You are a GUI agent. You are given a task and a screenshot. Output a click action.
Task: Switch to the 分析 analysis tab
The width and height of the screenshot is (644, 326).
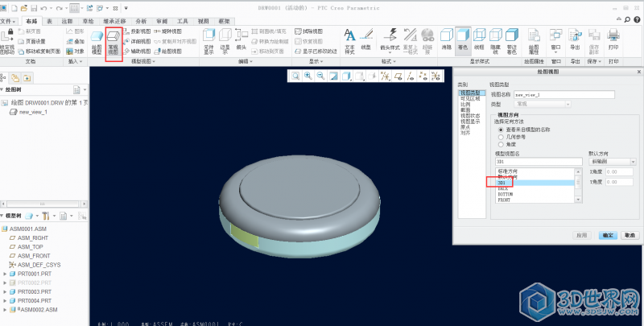coord(141,22)
